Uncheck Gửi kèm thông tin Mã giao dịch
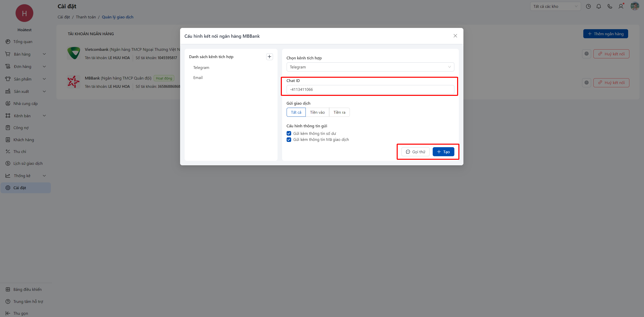The image size is (644, 317). point(289,140)
